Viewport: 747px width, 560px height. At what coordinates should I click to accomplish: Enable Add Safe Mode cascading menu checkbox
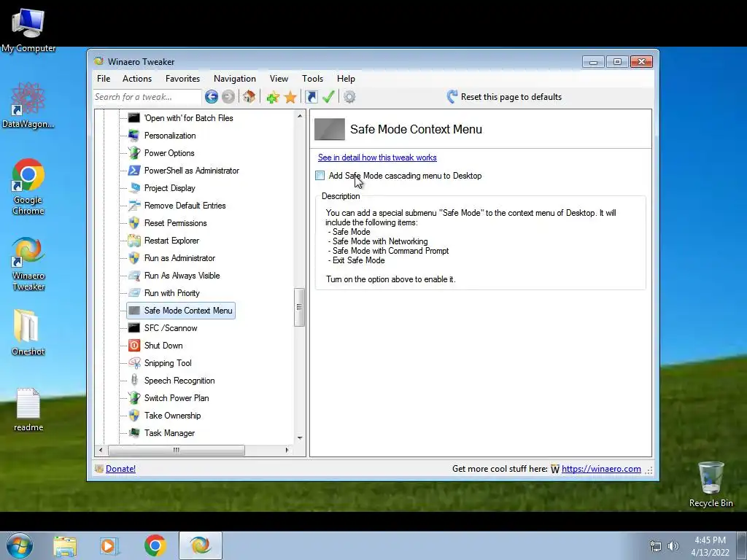tap(320, 176)
